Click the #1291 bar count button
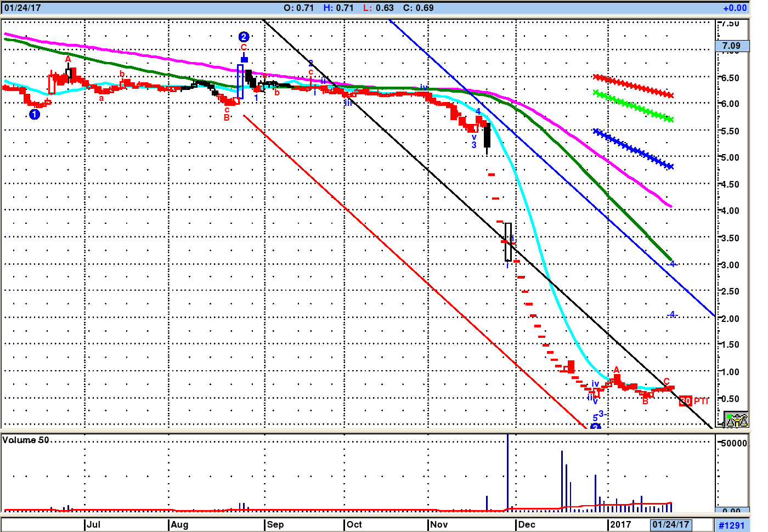The width and height of the screenshot is (768, 532). point(732,525)
